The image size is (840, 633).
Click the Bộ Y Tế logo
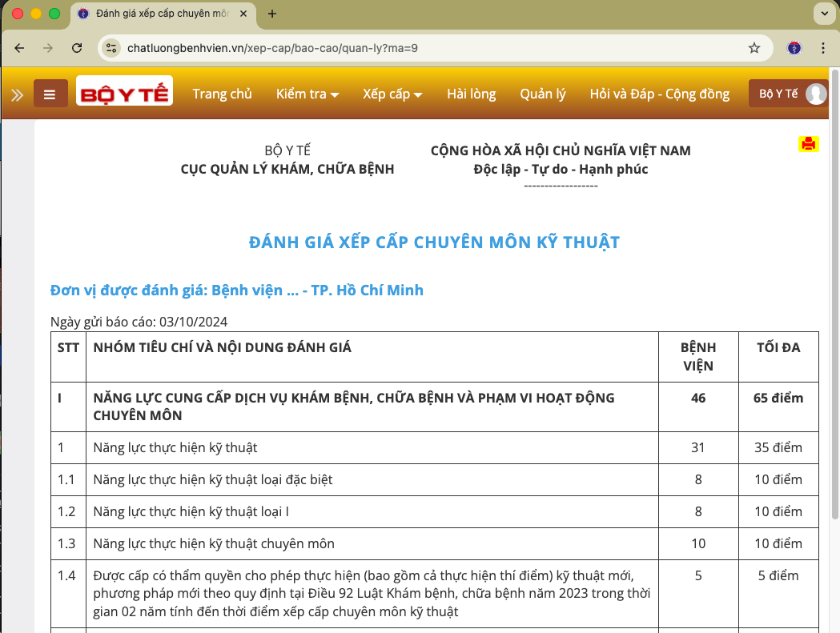click(124, 91)
